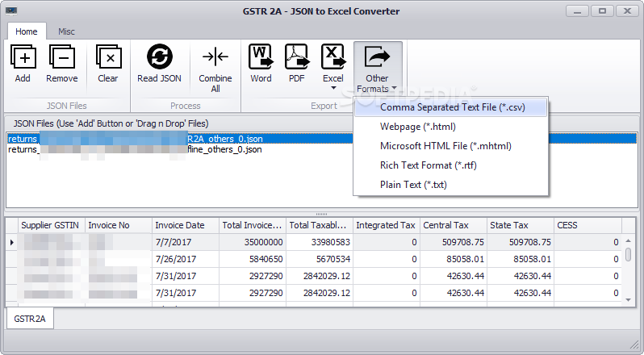Choose Webpage (*.html) export

click(451, 127)
